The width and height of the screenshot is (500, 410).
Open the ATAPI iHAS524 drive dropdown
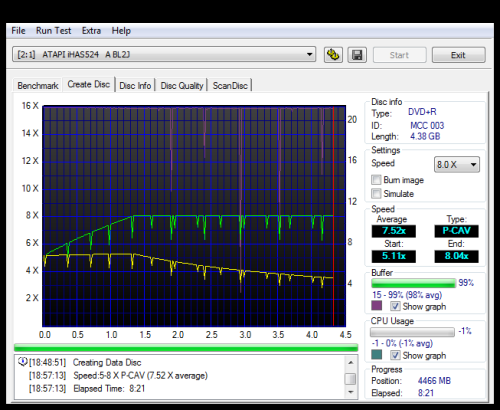click(x=164, y=54)
